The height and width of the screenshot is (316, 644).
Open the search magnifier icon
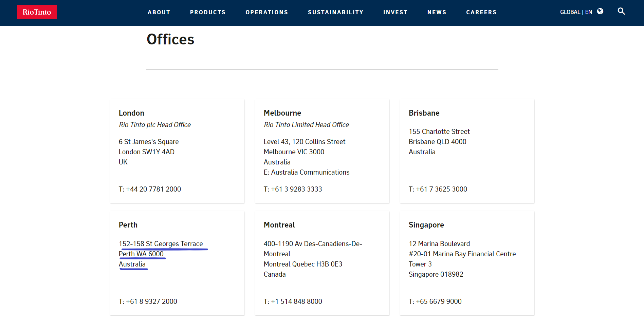coord(621,11)
